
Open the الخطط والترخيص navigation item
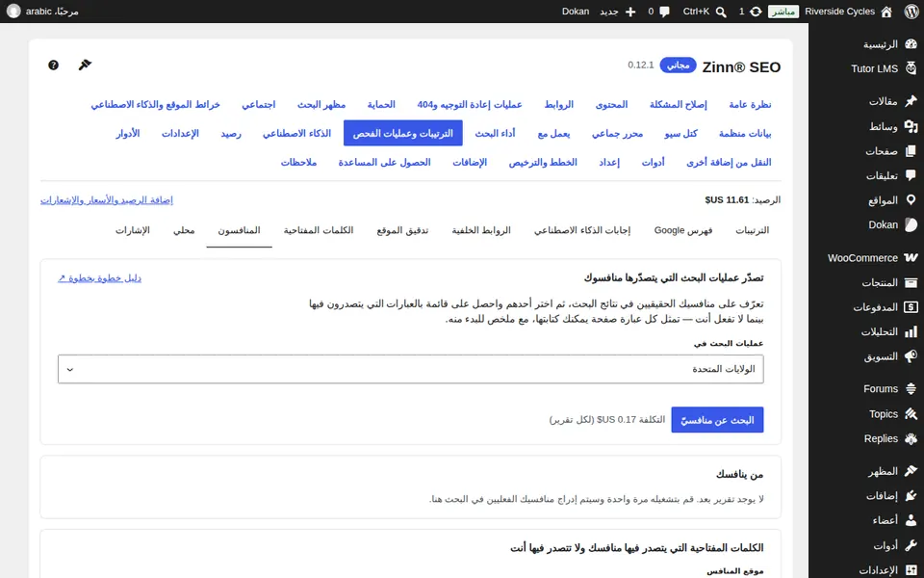tap(543, 162)
